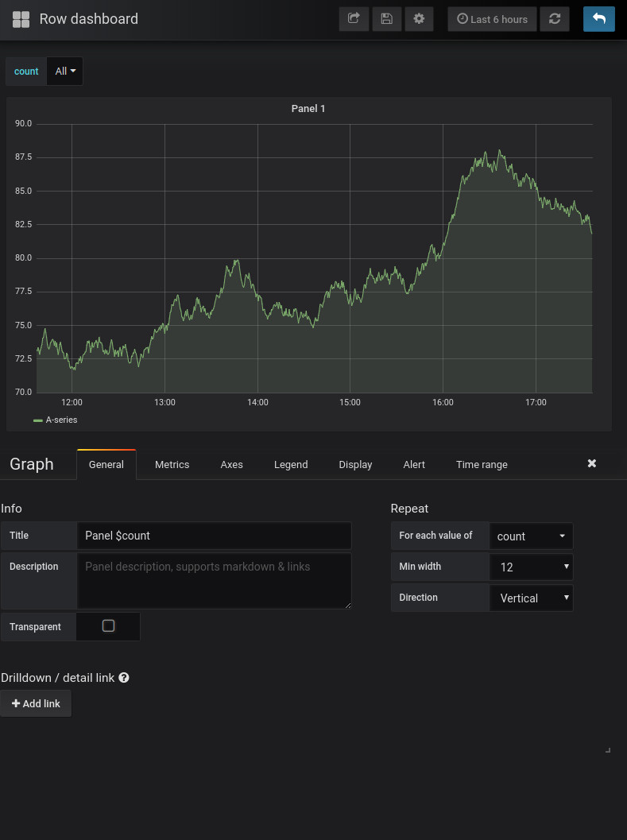Click the share dashboard icon
The width and height of the screenshot is (627, 840).
point(353,18)
